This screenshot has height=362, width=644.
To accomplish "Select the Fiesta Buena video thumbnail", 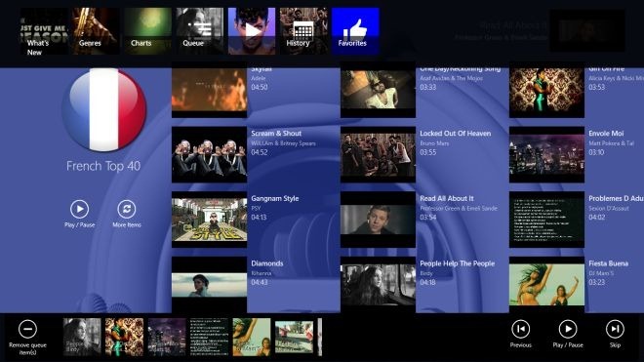I will tap(546, 284).
